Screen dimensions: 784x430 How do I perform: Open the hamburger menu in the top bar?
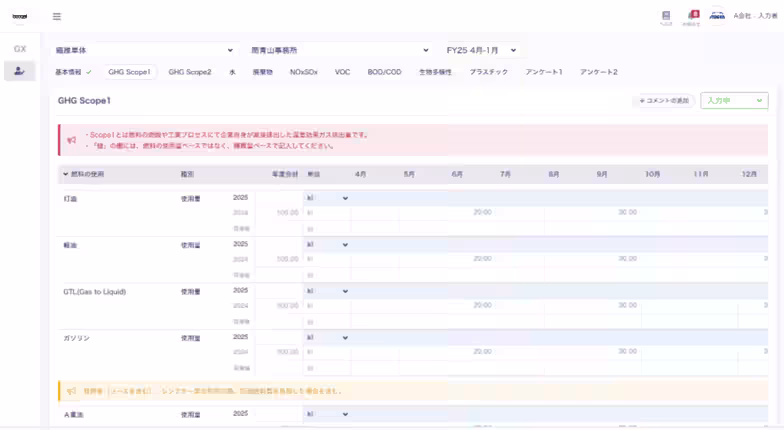click(57, 16)
